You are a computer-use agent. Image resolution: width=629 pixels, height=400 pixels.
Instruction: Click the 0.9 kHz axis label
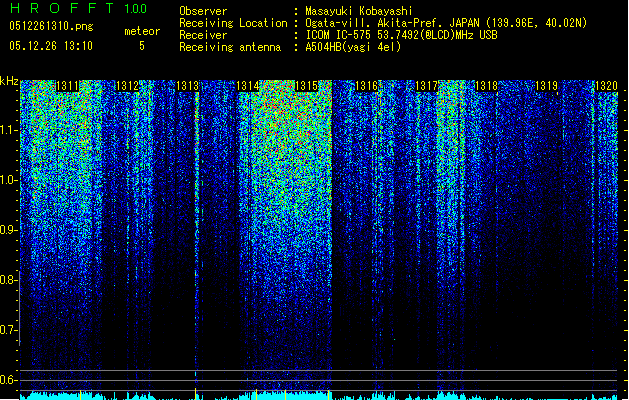9,230
